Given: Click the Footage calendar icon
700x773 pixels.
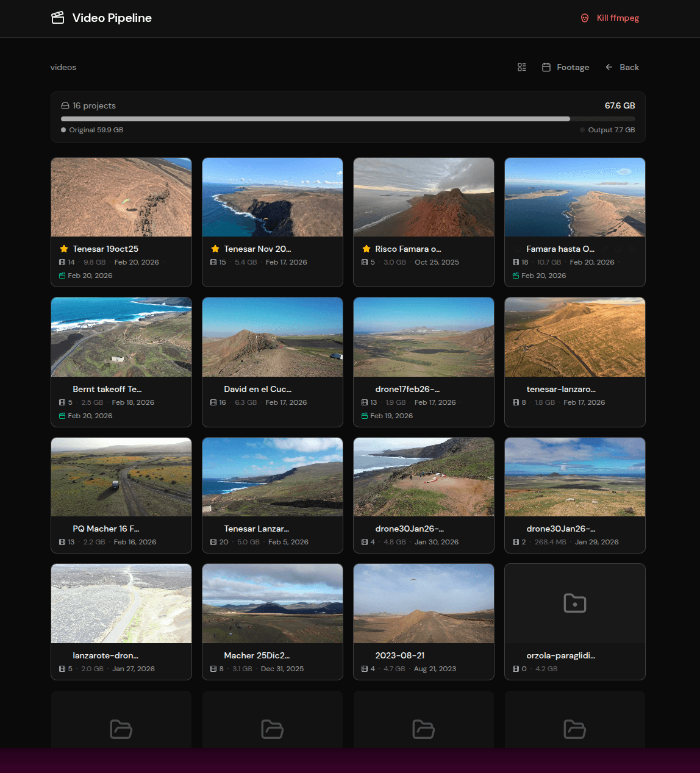Looking at the screenshot, I should click(546, 67).
